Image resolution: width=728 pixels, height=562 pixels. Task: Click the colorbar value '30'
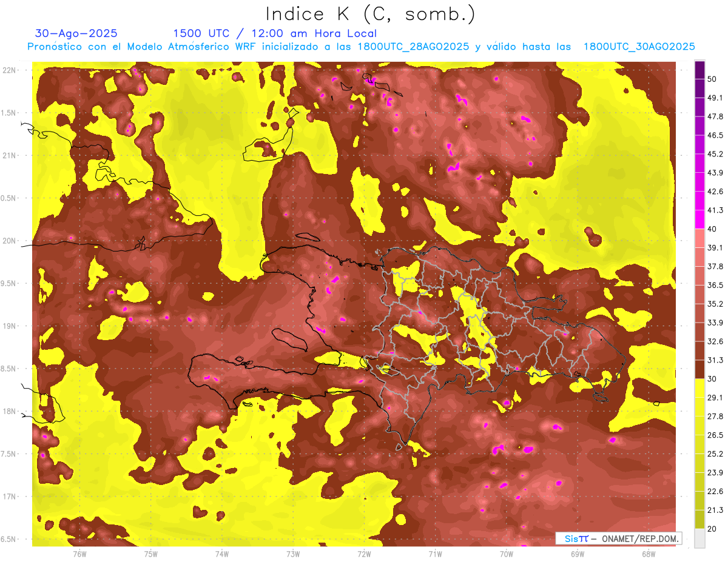[x=712, y=379]
